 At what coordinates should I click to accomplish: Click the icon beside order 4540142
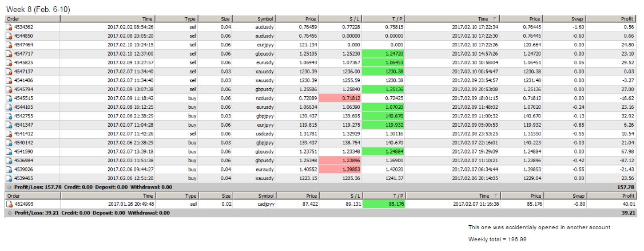coord(9,143)
